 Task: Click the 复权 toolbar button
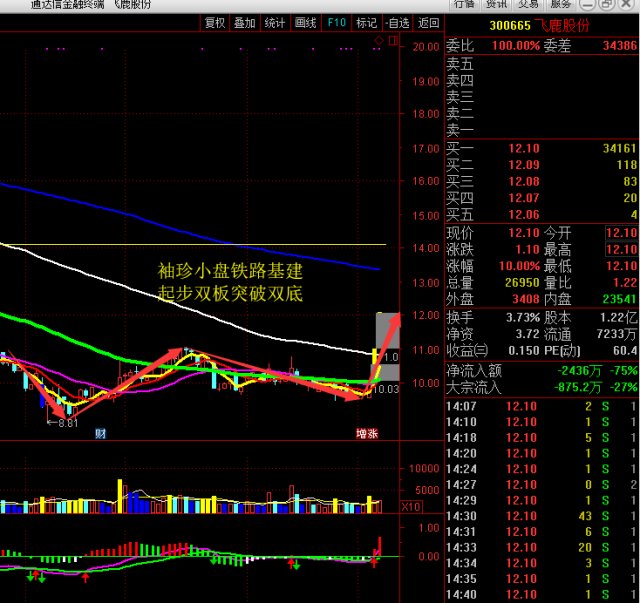point(215,23)
